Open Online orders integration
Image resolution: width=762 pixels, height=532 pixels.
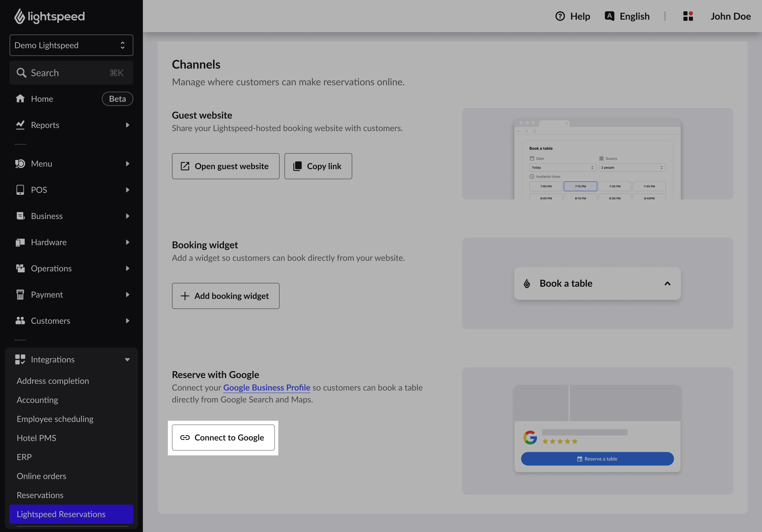point(42,476)
